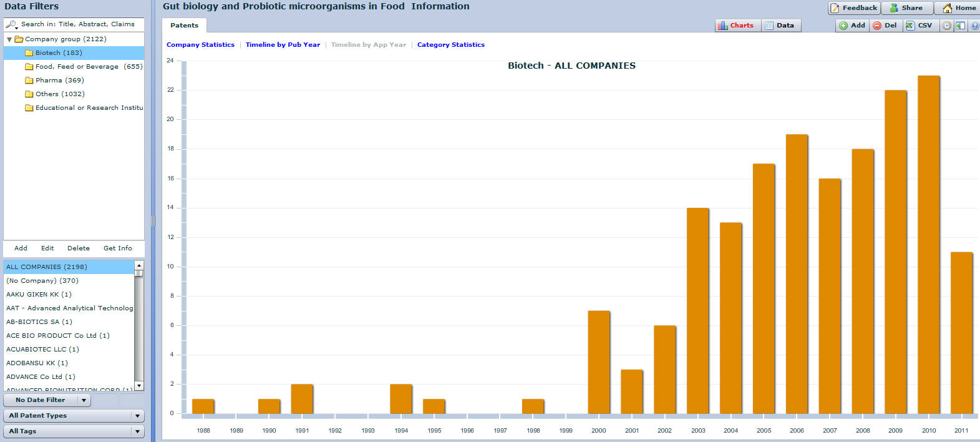
Task: Open the Feedback form
Action: coord(853,8)
